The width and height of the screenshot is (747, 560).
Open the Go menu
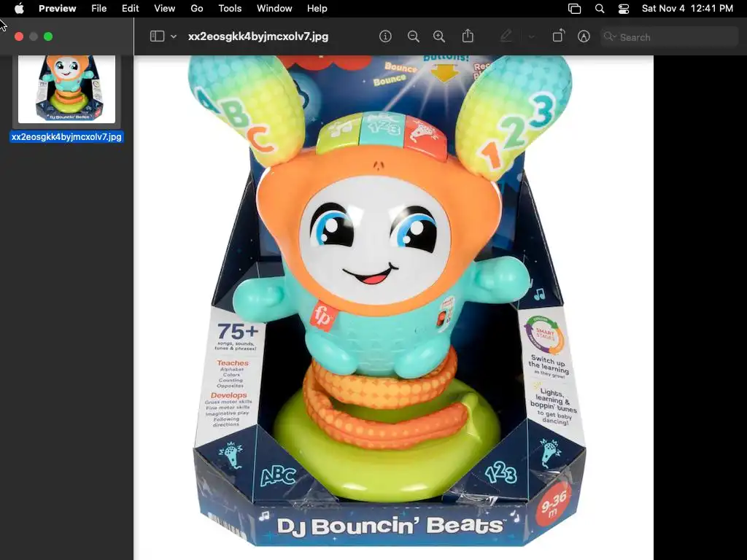click(197, 8)
